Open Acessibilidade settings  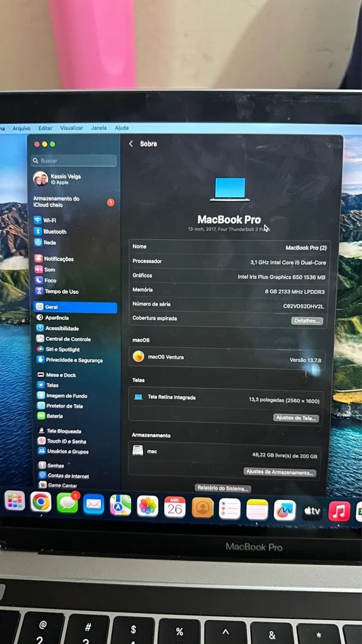pyautogui.click(x=58, y=328)
